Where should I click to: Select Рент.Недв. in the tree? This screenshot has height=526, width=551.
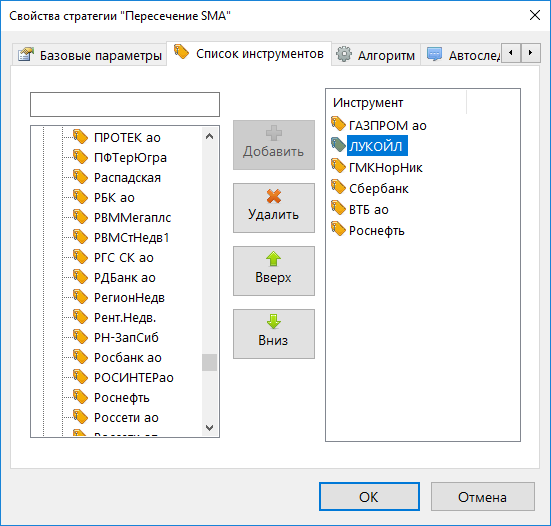click(125, 318)
